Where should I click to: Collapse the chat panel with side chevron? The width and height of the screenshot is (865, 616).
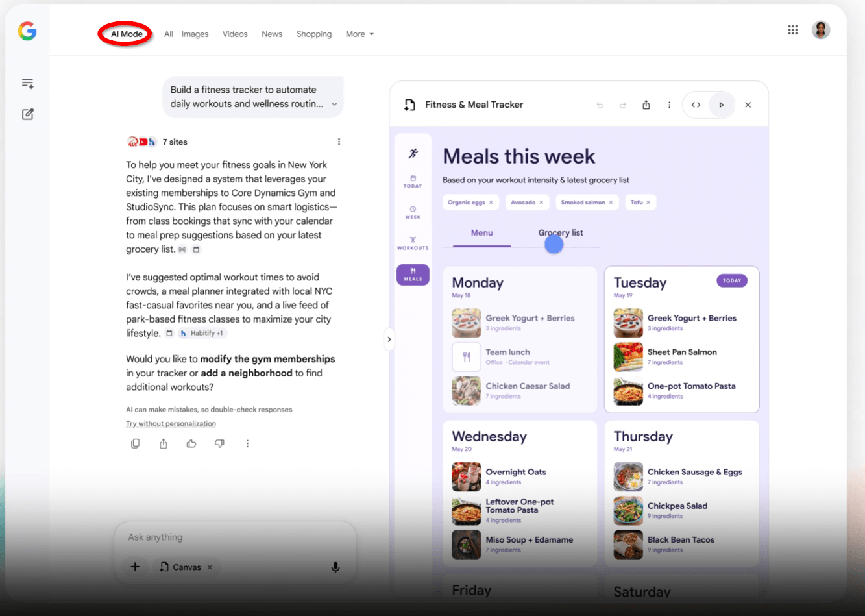[x=389, y=339]
